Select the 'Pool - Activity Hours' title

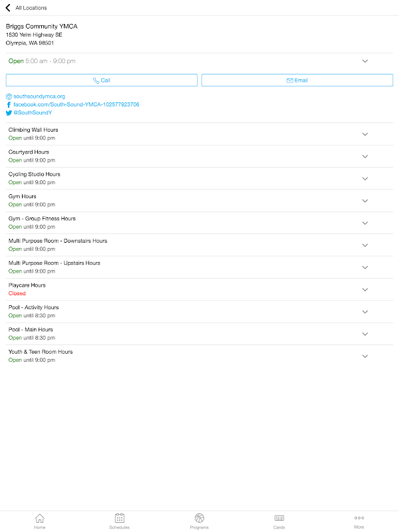point(34,307)
